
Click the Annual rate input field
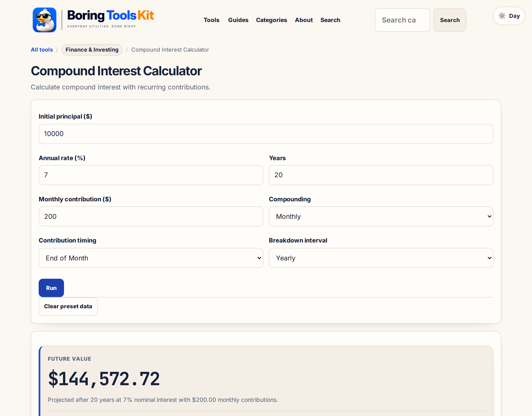(x=151, y=175)
